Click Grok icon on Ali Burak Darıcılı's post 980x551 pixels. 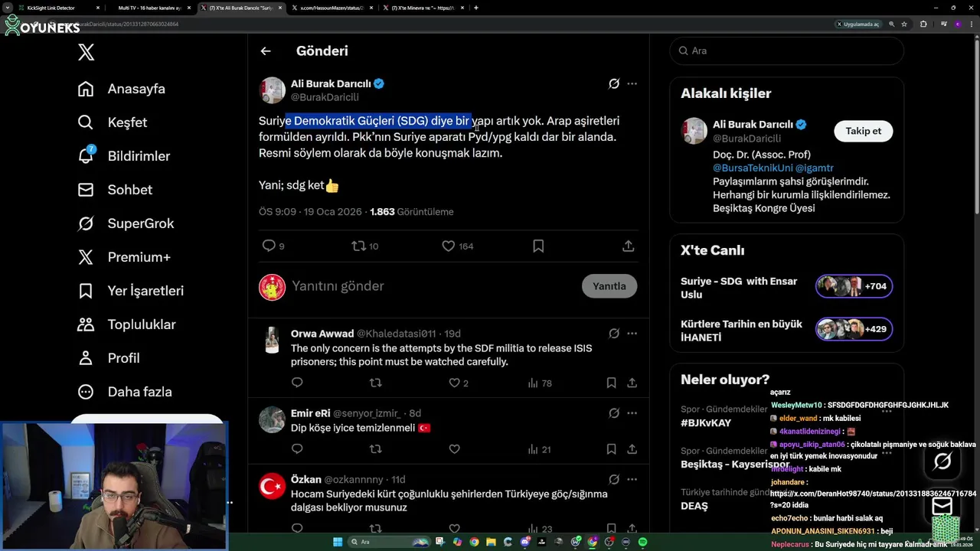[613, 83]
